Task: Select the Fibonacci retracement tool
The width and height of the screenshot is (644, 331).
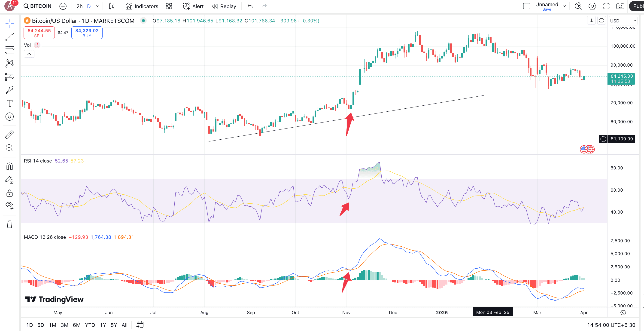Action: pos(9,50)
